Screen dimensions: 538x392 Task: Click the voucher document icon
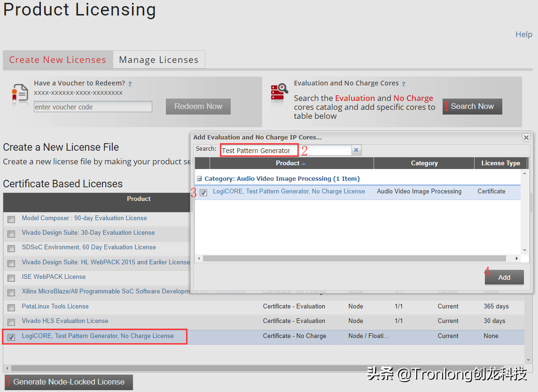(20, 93)
